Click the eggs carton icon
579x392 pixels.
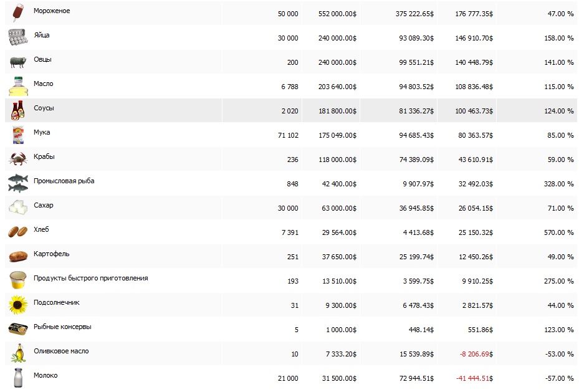(x=18, y=37)
